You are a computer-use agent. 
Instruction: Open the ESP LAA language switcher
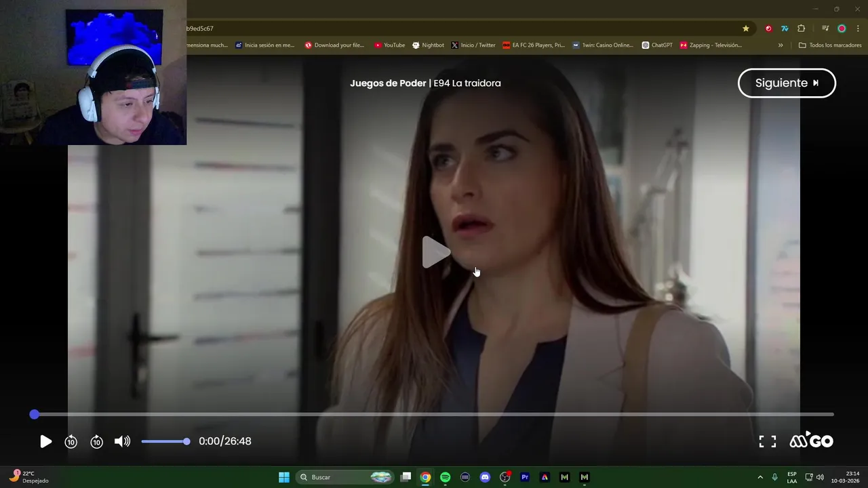coord(792,477)
